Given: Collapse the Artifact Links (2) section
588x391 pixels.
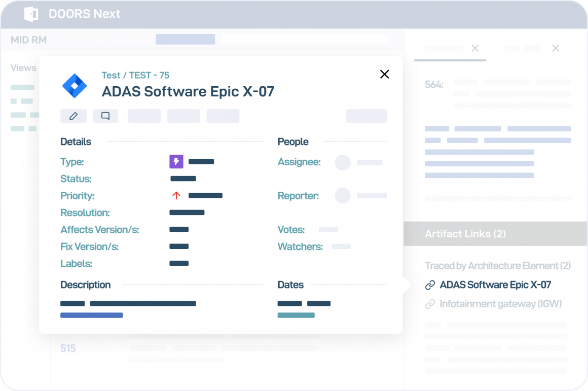Looking at the screenshot, I should click(465, 234).
